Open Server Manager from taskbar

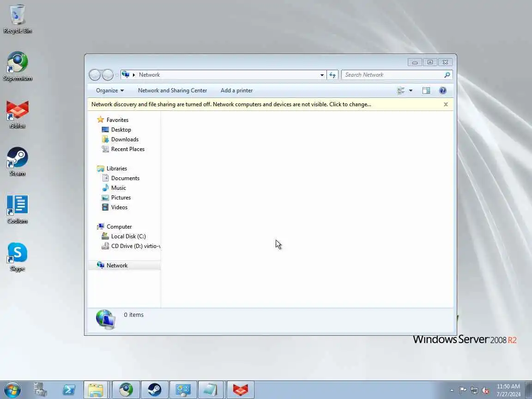(x=40, y=390)
